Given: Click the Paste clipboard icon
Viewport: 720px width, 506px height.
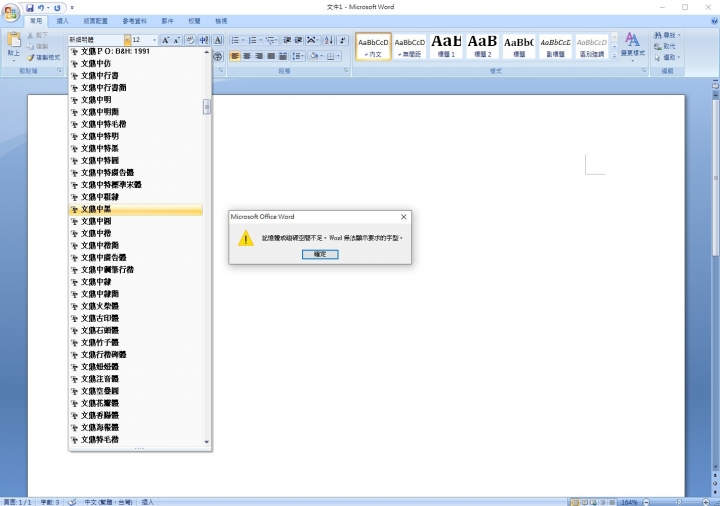Looking at the screenshot, I should 14,40.
